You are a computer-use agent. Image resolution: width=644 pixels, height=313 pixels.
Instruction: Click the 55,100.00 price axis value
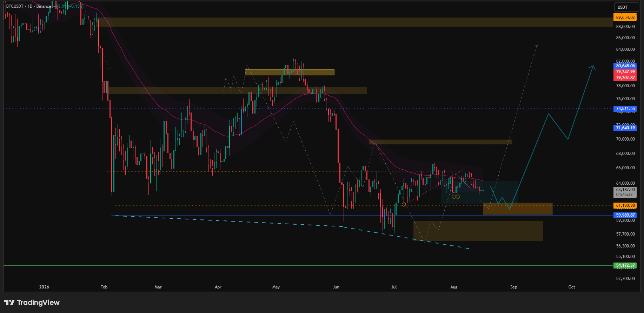(x=625, y=257)
